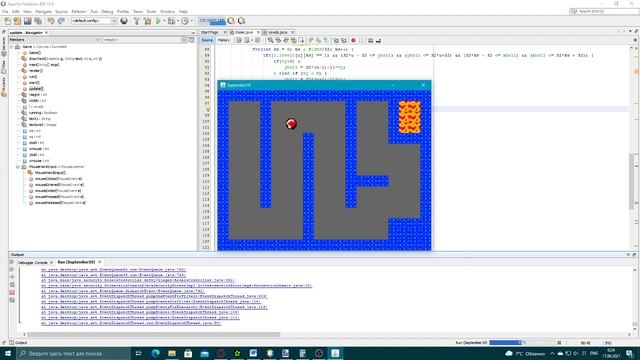Click the New File toolbar icon
Image resolution: width=640 pixels, height=360 pixels.
pyautogui.click(x=7, y=21)
